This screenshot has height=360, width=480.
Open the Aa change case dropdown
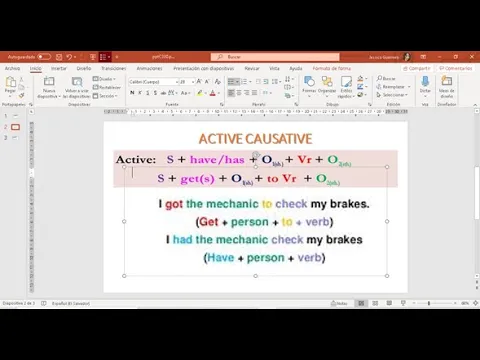pyautogui.click(x=185, y=93)
